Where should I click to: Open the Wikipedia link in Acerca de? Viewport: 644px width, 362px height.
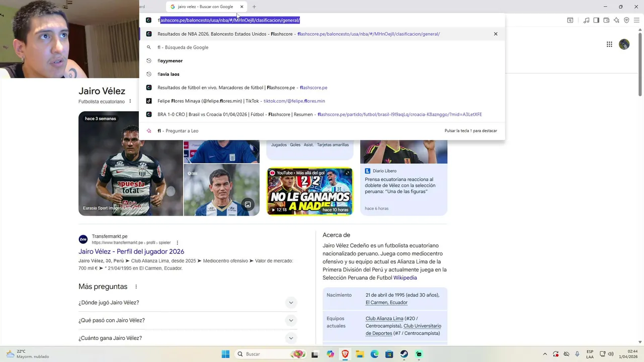[405, 278]
